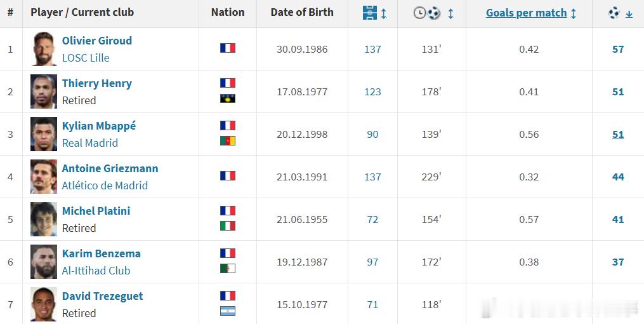Open the Al-Ittihad Club link
The height and width of the screenshot is (324, 644).
pyautogui.click(x=96, y=271)
